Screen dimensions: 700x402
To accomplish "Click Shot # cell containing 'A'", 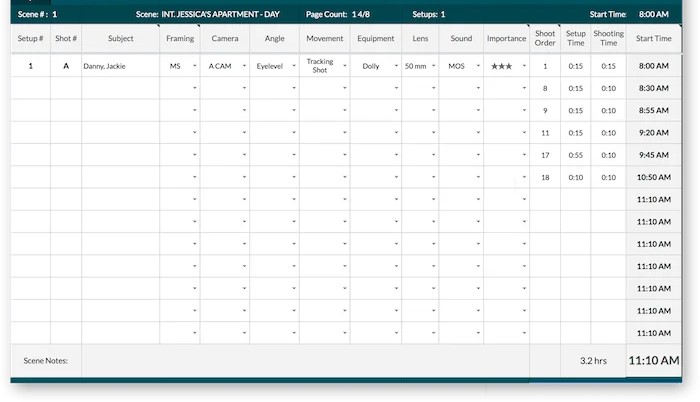I will 66,66.
